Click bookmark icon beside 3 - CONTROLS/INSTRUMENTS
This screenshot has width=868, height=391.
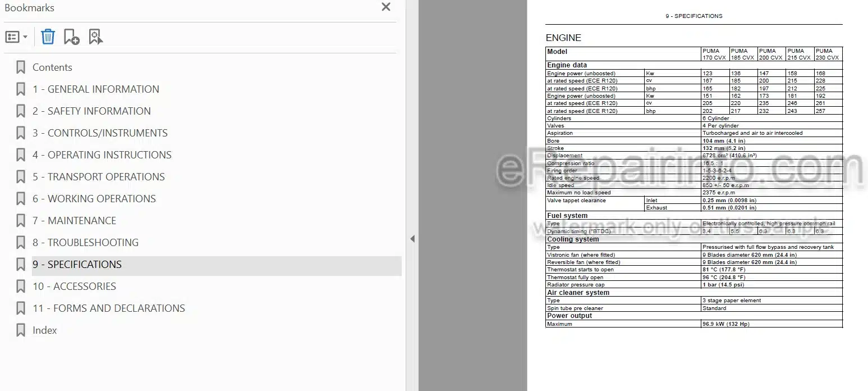[x=21, y=133]
